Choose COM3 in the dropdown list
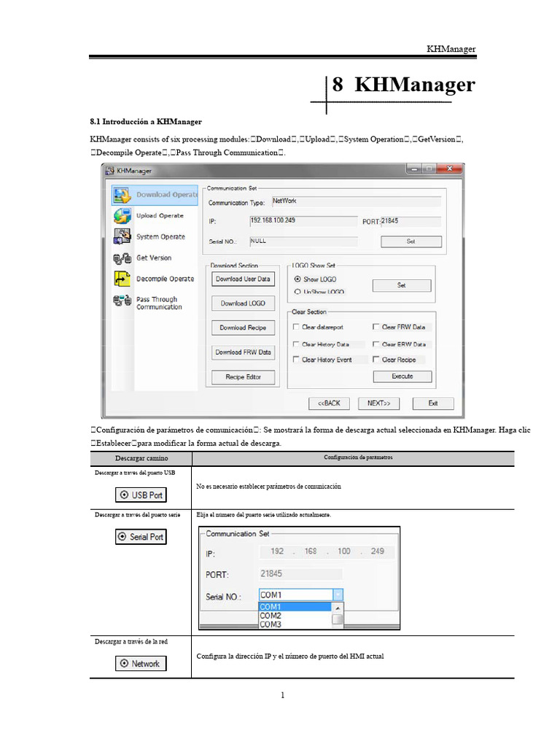This screenshot has width=560, height=747. coord(295,624)
